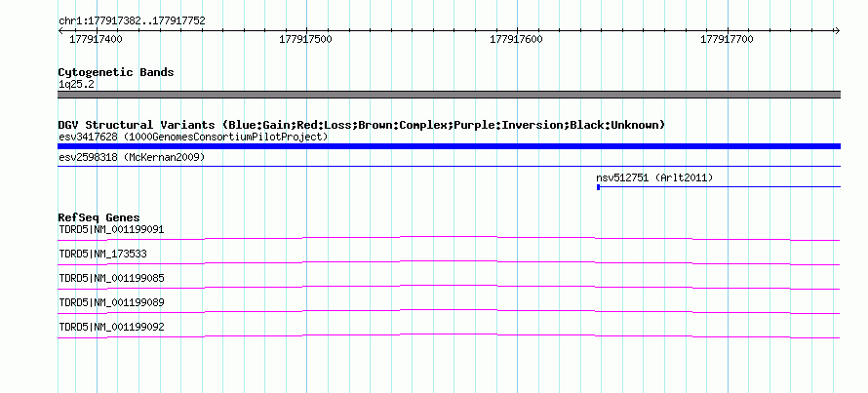The height and width of the screenshot is (393, 868).
Task: Click the nsv512751 variant start marker
Action: pos(599,187)
